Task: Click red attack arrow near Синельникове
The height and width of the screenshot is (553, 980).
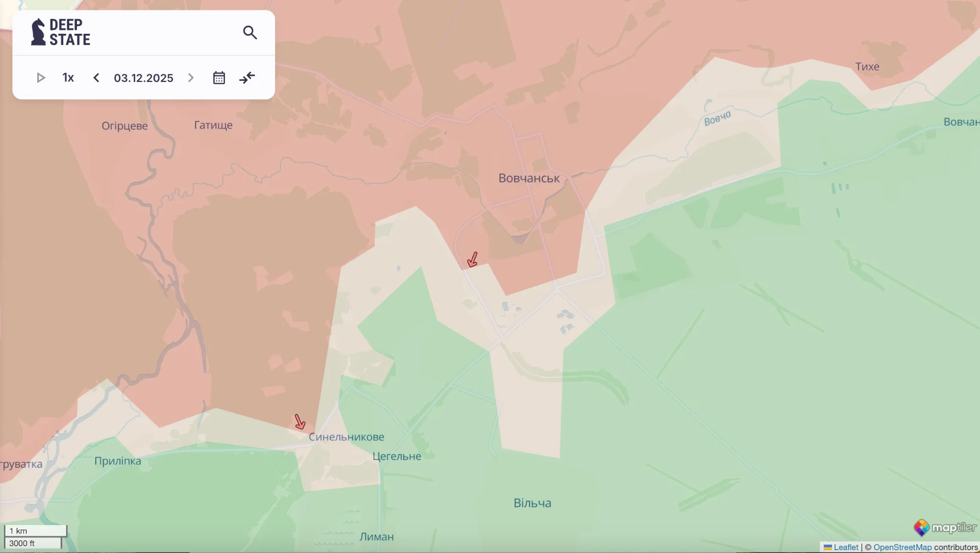Action: pyautogui.click(x=300, y=422)
